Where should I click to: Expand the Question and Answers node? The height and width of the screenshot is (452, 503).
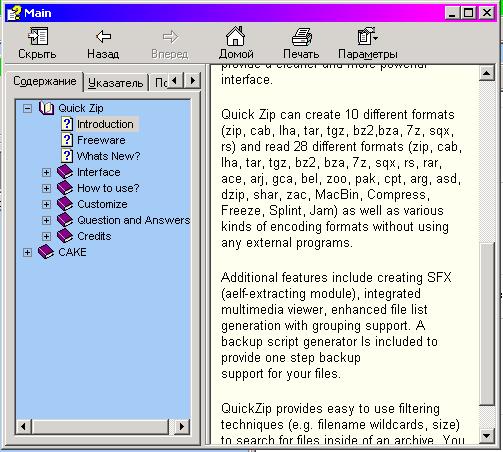click(x=46, y=220)
